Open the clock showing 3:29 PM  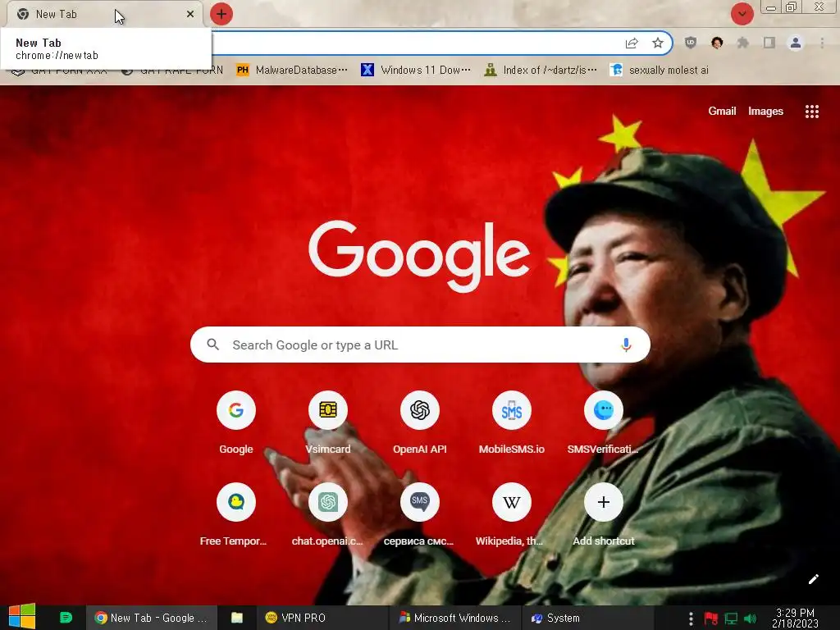pyautogui.click(x=795, y=618)
